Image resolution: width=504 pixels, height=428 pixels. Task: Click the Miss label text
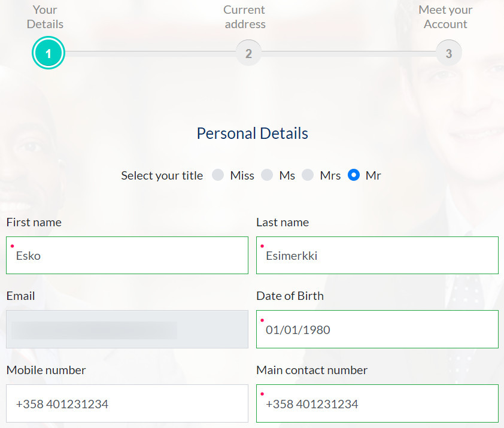pos(242,175)
